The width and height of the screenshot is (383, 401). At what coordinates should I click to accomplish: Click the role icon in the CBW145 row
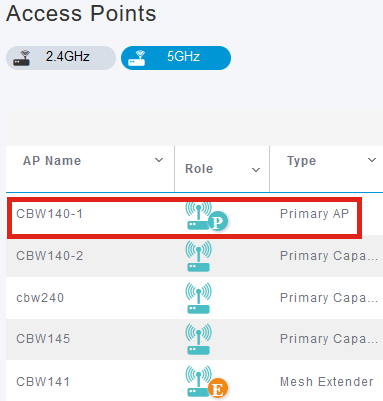pyautogui.click(x=198, y=339)
